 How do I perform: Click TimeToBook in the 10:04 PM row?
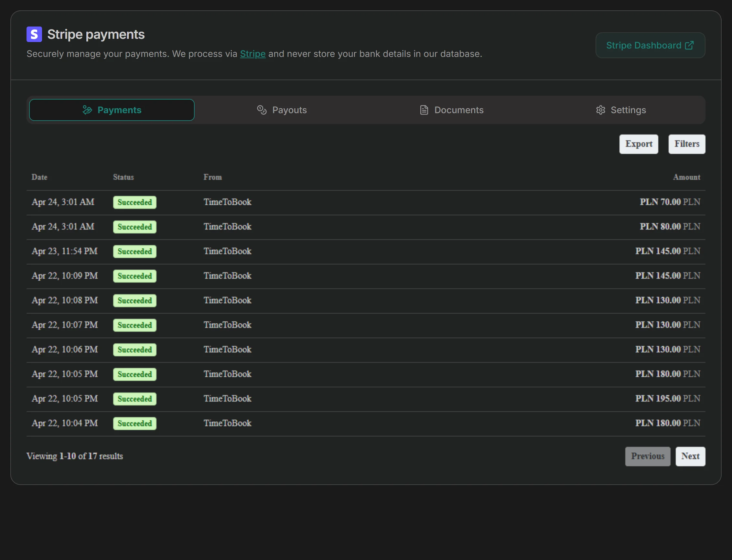point(228,423)
